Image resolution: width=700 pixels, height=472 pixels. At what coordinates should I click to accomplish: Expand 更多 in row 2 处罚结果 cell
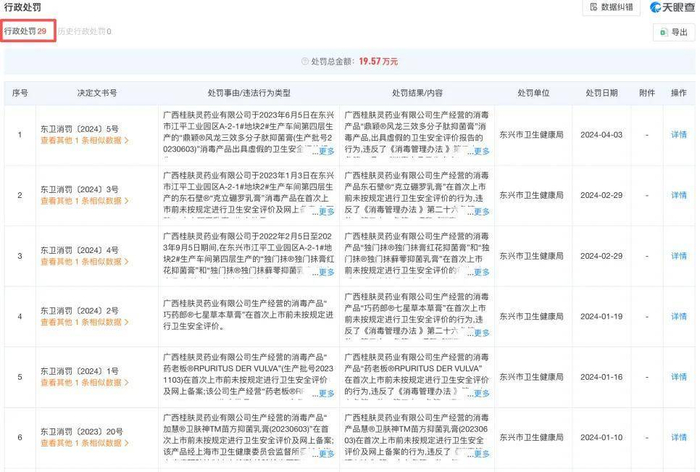click(482, 211)
